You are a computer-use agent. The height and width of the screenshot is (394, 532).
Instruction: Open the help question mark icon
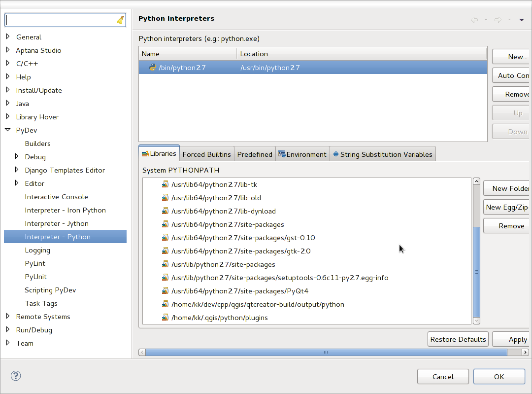[x=16, y=376]
